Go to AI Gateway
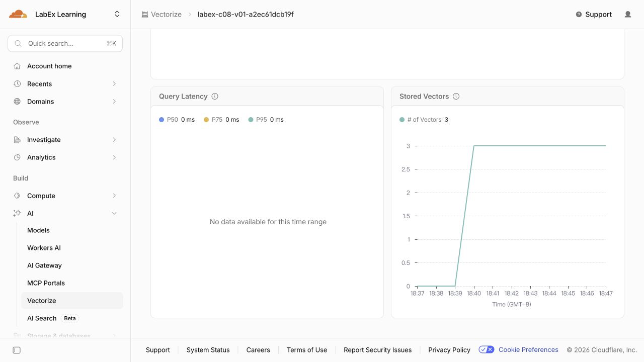Image resolution: width=644 pixels, height=362 pixels. coord(44,265)
